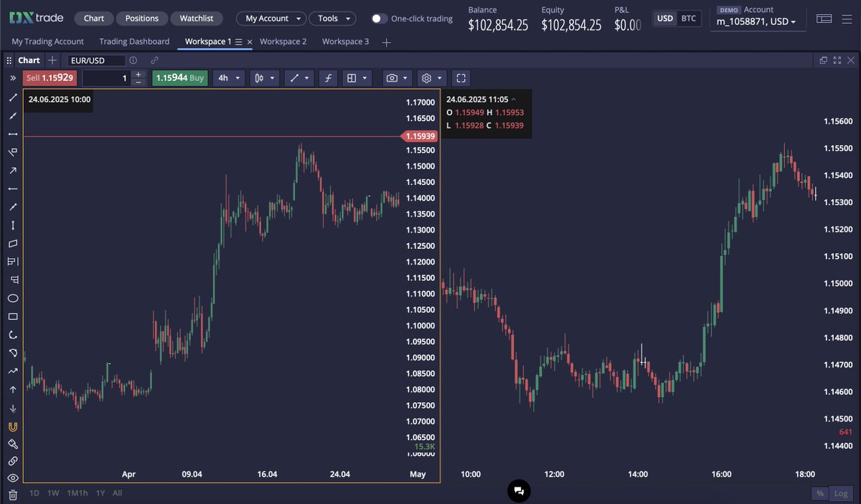
Task: Click the Sell 1.15929 button
Action: (x=50, y=77)
